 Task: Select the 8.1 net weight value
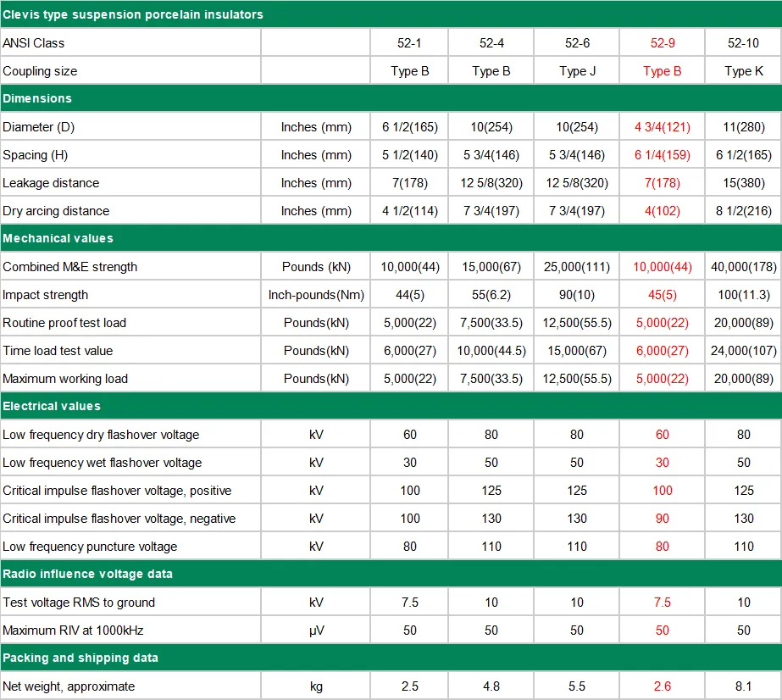point(743,686)
